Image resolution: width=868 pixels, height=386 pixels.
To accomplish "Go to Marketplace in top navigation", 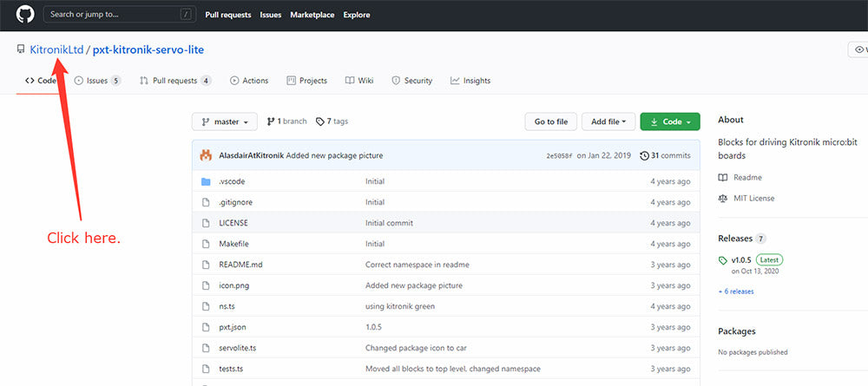I will 312,15.
